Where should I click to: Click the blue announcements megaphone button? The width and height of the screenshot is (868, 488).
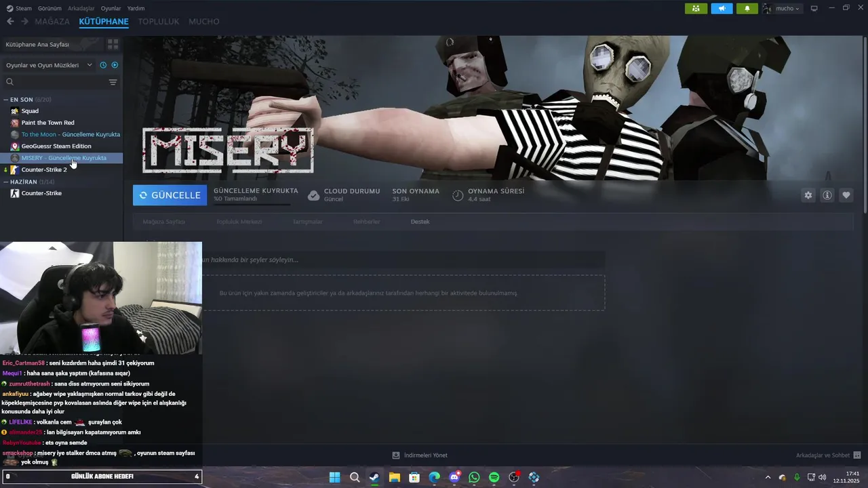click(722, 8)
